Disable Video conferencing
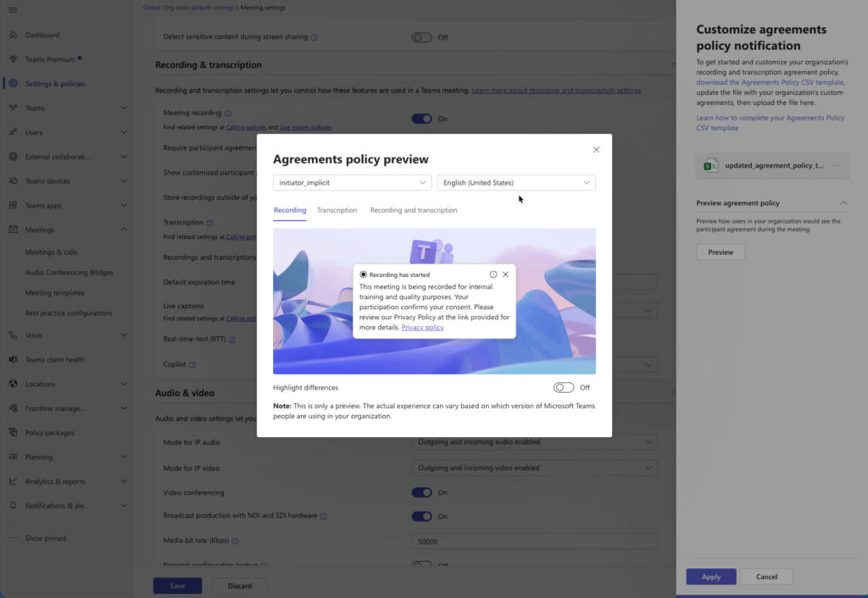The image size is (868, 598). pyautogui.click(x=421, y=492)
